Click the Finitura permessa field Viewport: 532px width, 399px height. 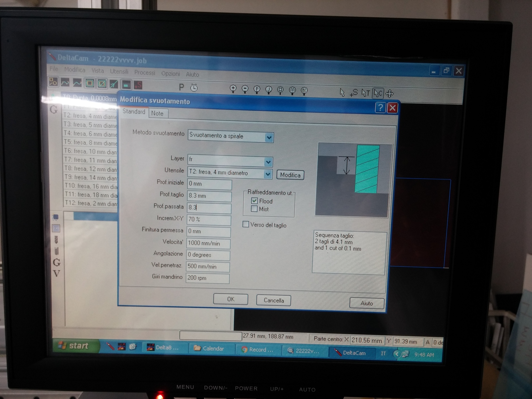(208, 231)
